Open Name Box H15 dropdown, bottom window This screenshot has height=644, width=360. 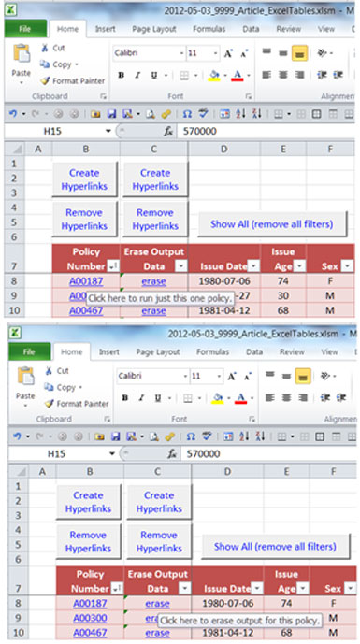(112, 454)
